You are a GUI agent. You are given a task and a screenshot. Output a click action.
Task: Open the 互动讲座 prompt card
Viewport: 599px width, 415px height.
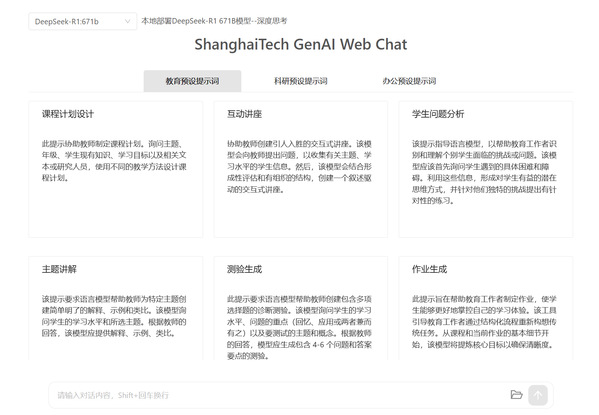(301, 169)
